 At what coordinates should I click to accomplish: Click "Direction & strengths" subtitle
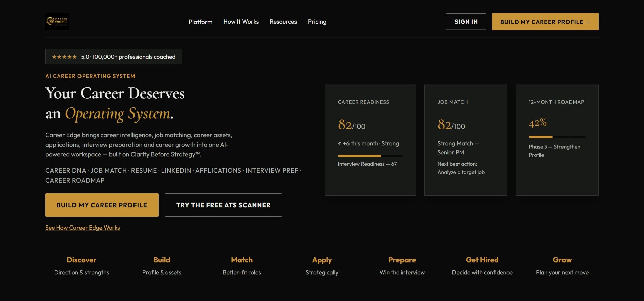tap(82, 273)
